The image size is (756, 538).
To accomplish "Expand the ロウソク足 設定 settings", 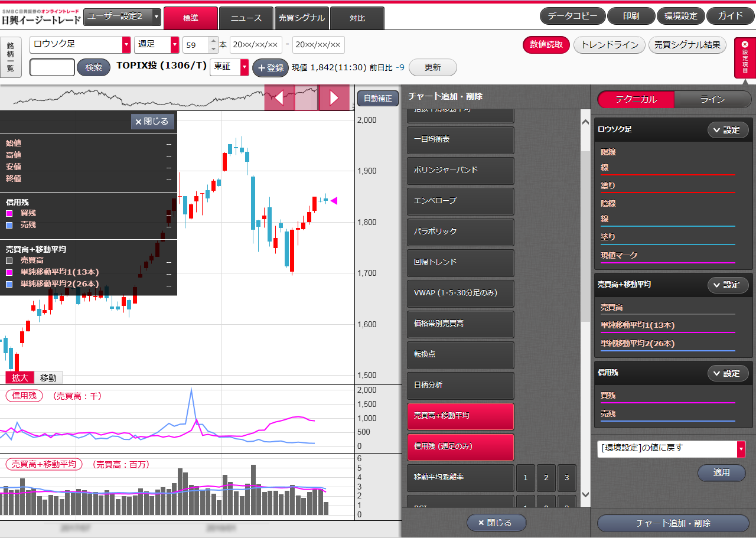I will click(728, 130).
